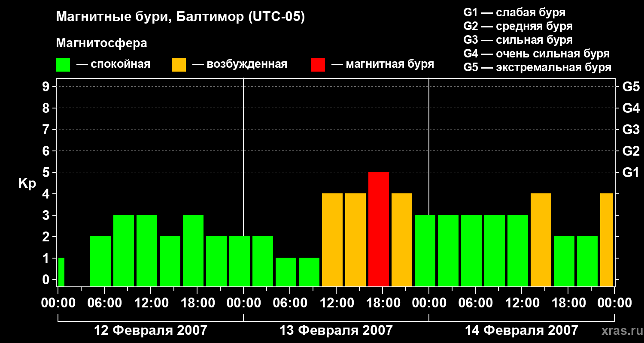The image size is (644, 343).
Task: Click the G3 label on the right axis
Action: (x=631, y=129)
